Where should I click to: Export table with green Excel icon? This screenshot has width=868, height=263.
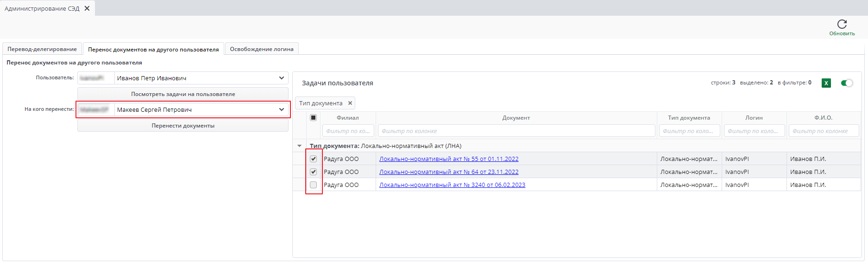[x=826, y=83]
